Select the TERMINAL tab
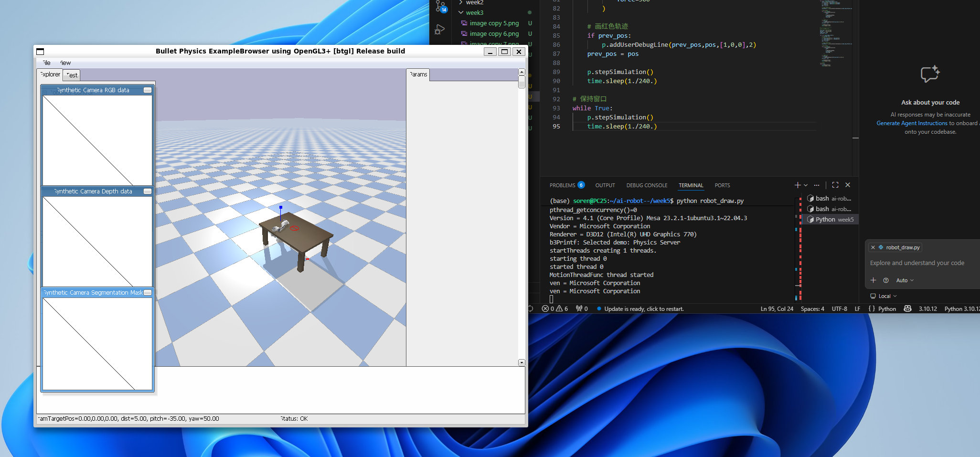Screen dimensions: 980x457 coord(691,185)
